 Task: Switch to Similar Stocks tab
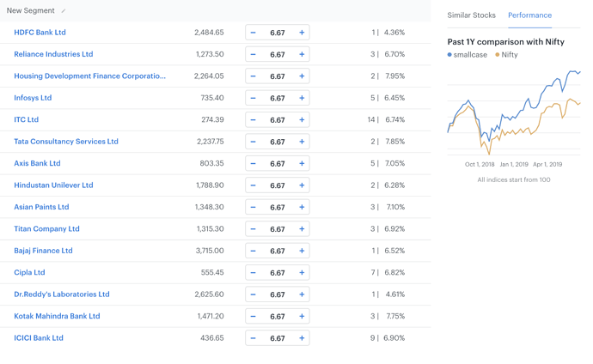pos(471,15)
